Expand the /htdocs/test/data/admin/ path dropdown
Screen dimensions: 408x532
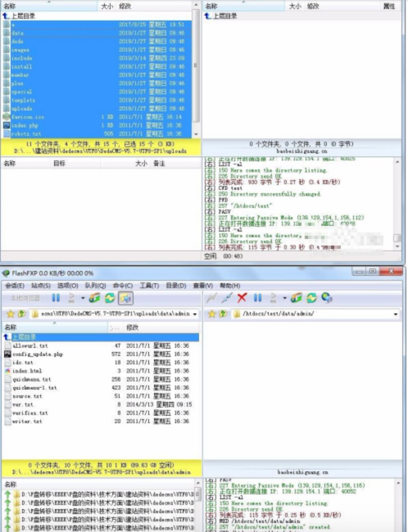click(395, 314)
